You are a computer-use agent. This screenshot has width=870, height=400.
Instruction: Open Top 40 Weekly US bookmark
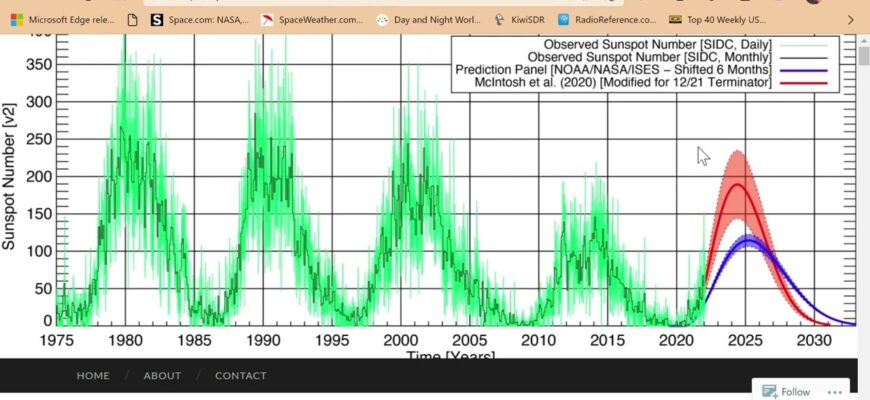(x=720, y=19)
